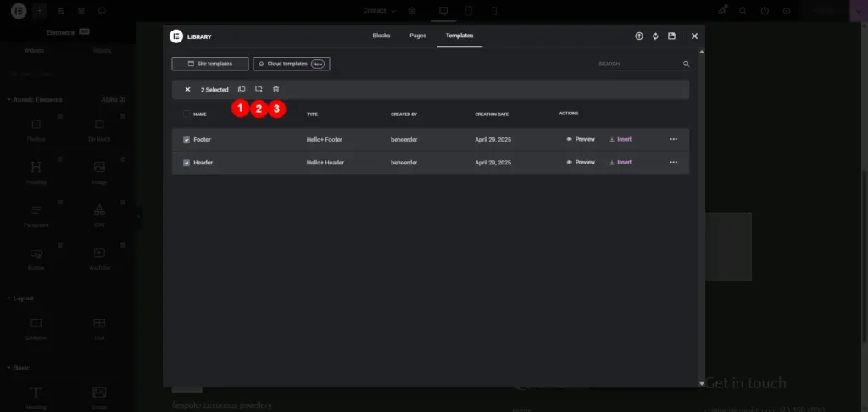This screenshot has height=412, width=868.
Task: Switch to the Pages tab
Action: coord(418,36)
